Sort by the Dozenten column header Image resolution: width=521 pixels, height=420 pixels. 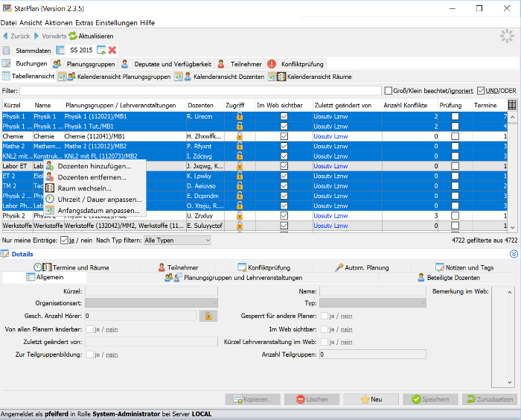pos(205,105)
